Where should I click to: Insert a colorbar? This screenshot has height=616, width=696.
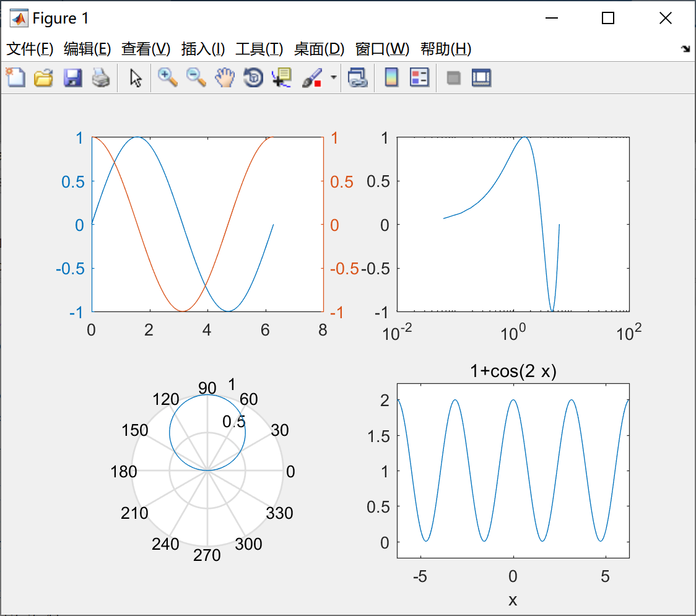[x=391, y=77]
